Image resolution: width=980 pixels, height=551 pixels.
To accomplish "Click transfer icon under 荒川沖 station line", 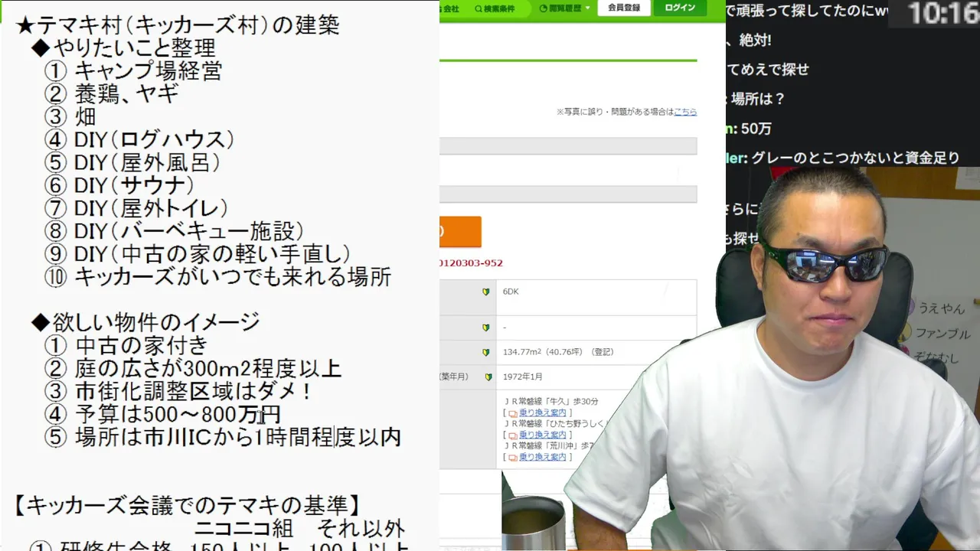I will click(512, 457).
